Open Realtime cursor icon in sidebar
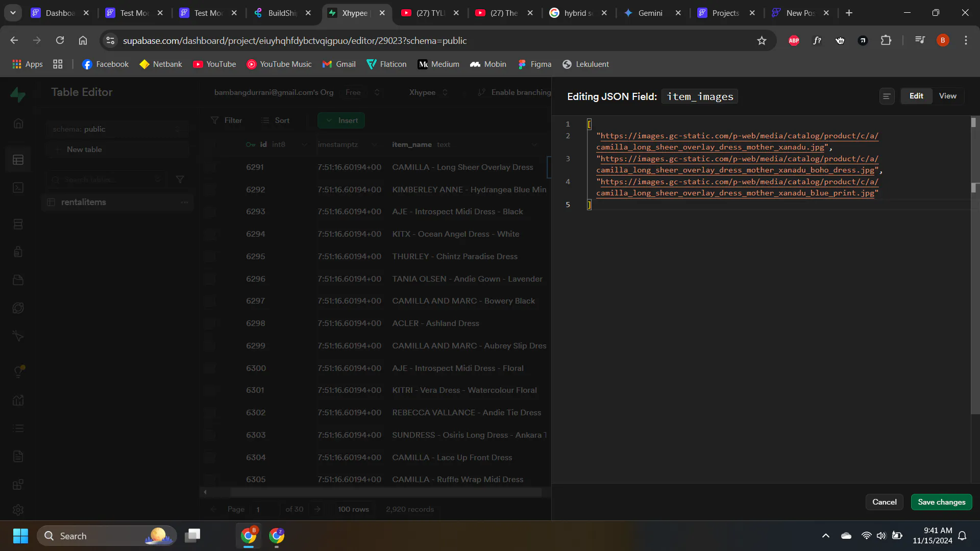 pos(18,336)
